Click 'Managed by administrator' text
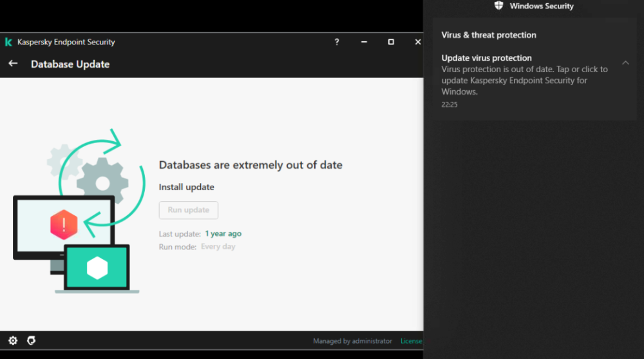The width and height of the screenshot is (644, 359). [352, 341]
